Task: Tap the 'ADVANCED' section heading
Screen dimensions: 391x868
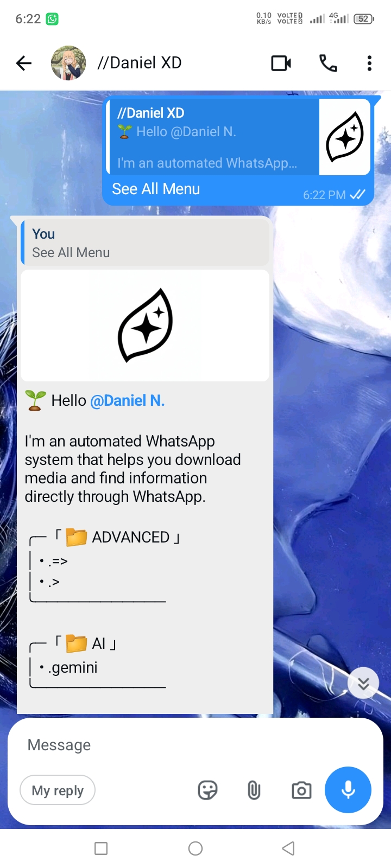Action: click(131, 537)
